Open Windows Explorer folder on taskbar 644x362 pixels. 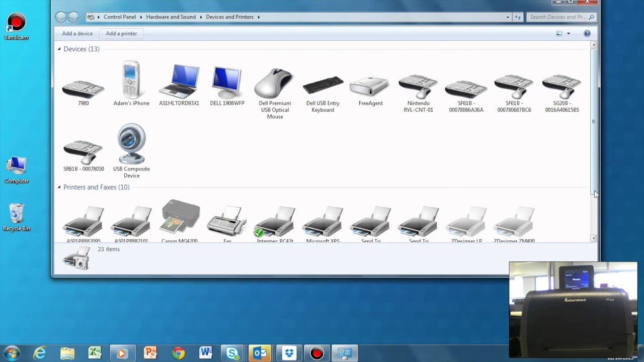point(67,353)
